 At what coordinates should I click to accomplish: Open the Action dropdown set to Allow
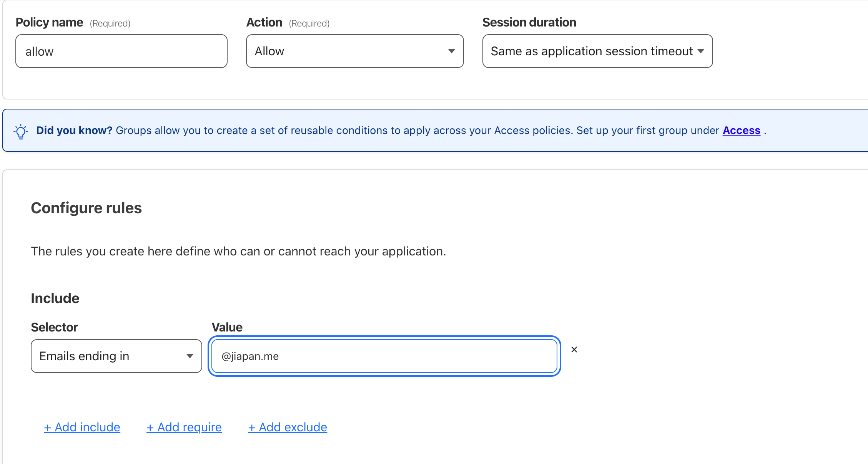[x=354, y=51]
